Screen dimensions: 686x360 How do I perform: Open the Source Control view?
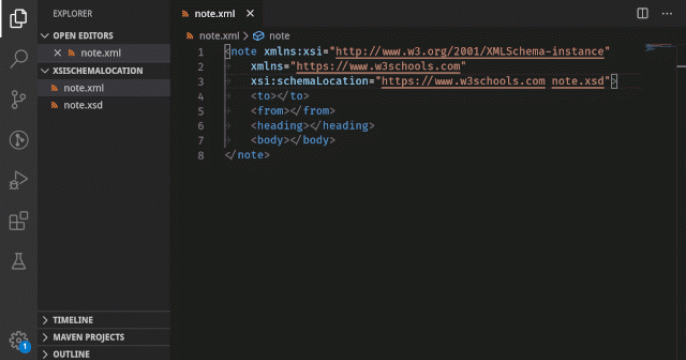click(18, 99)
